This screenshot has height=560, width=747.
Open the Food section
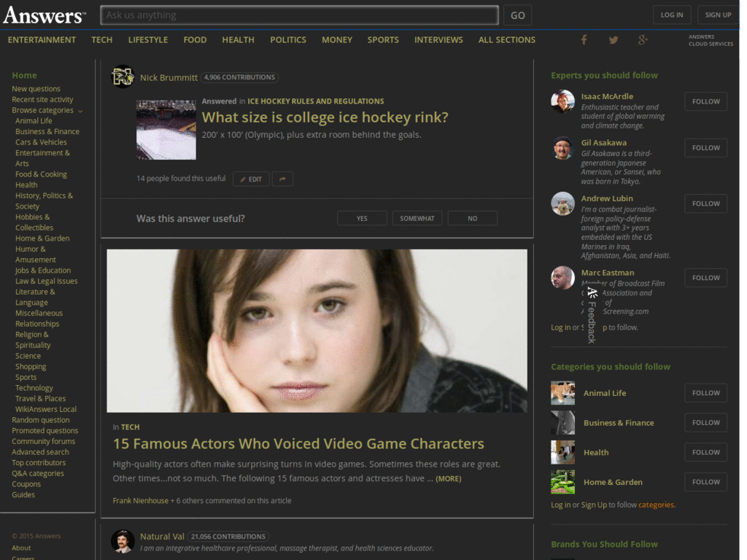(x=195, y=40)
